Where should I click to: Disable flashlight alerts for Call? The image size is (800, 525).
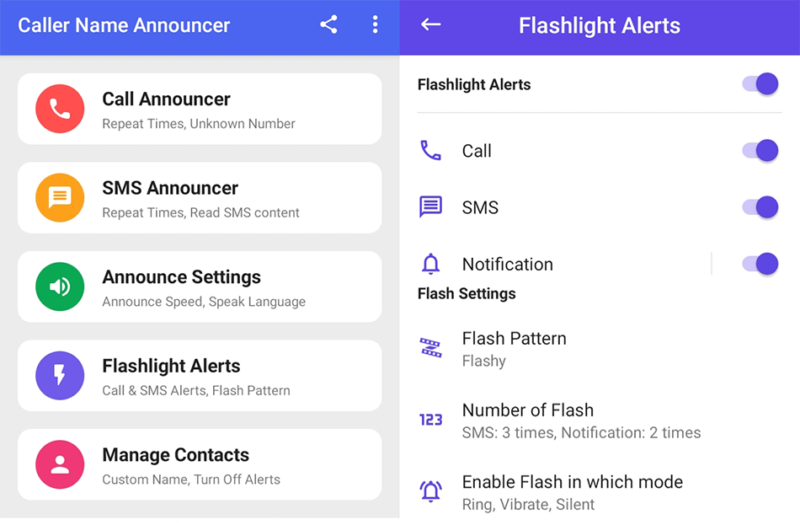pos(760,151)
